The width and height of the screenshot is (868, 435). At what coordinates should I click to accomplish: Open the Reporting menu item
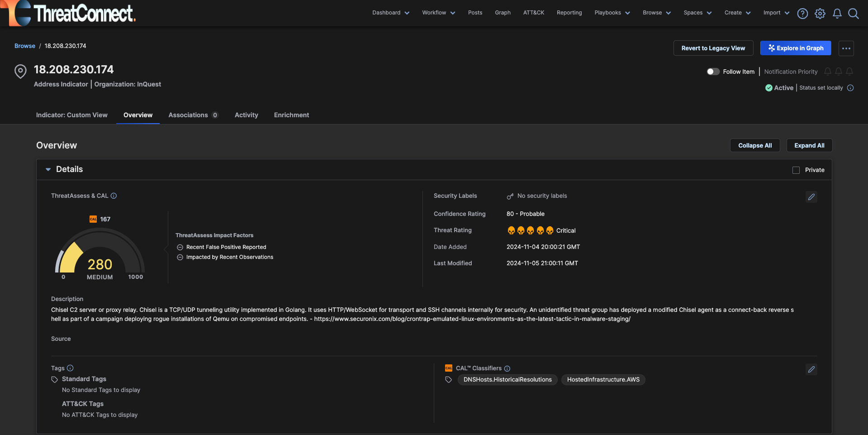point(569,13)
